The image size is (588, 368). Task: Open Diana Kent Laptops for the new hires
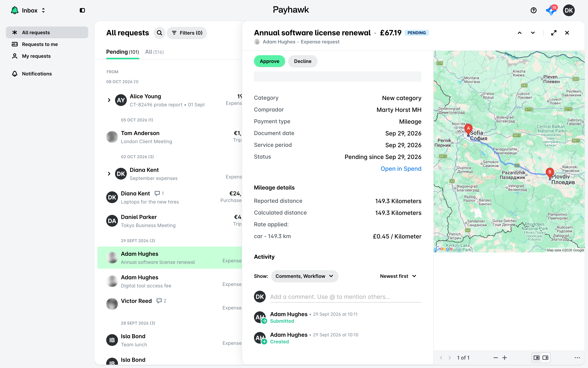(170, 197)
